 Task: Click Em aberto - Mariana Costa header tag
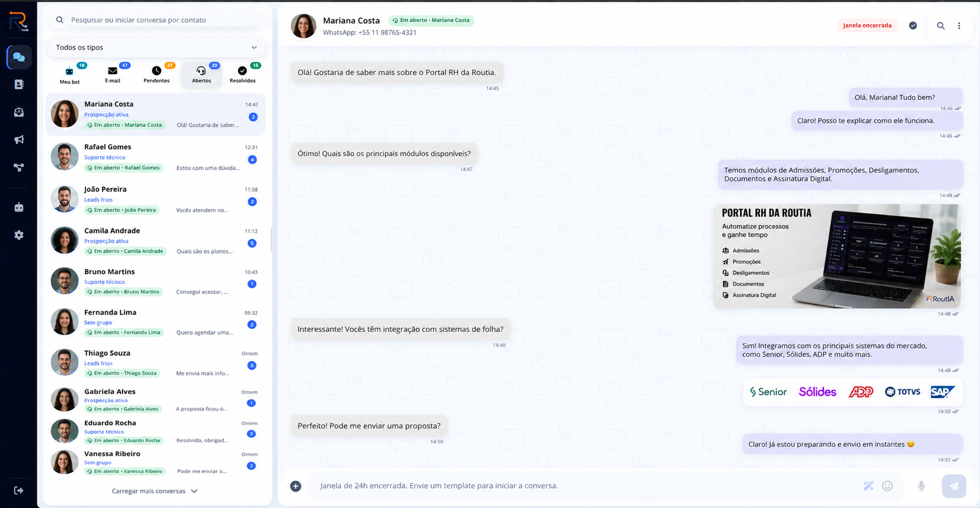(431, 20)
